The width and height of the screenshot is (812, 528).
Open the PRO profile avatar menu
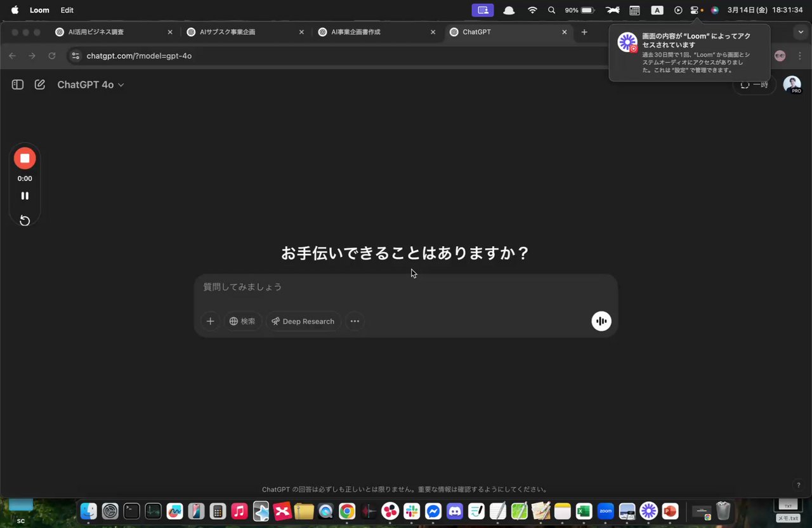pos(792,85)
